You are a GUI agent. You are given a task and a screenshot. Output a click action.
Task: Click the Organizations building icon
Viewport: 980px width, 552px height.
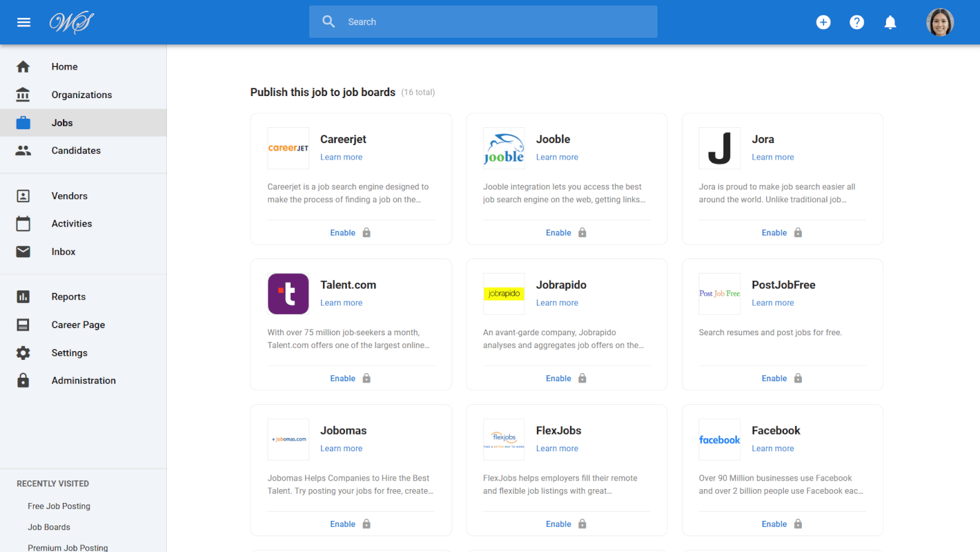coord(23,95)
